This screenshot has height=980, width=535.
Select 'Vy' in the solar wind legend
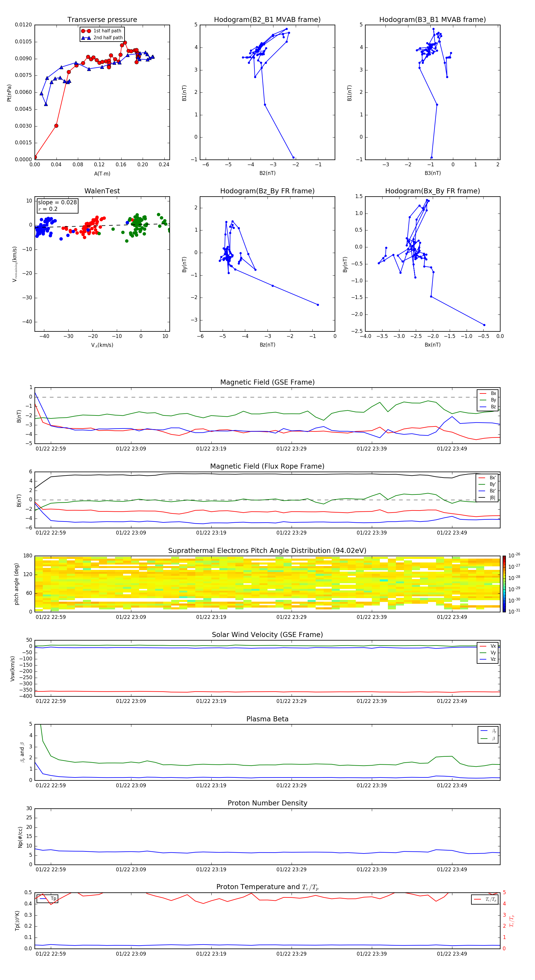(x=488, y=652)
